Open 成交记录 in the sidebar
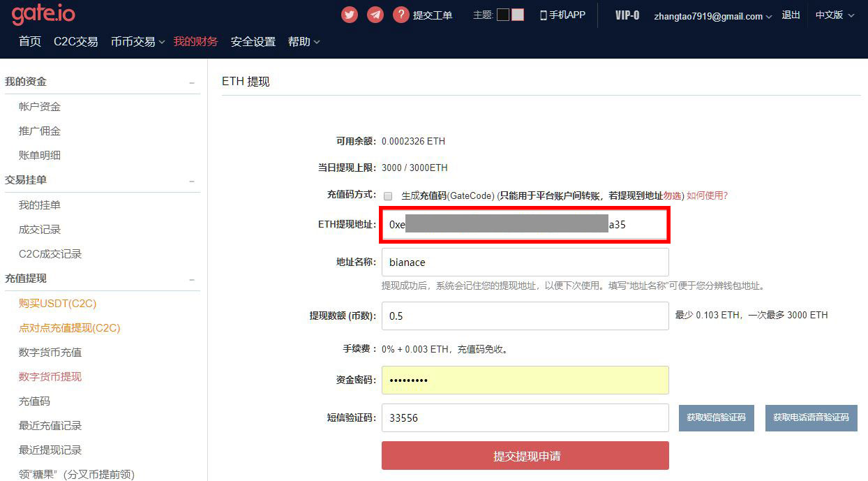The width and height of the screenshot is (868, 481). click(x=40, y=230)
